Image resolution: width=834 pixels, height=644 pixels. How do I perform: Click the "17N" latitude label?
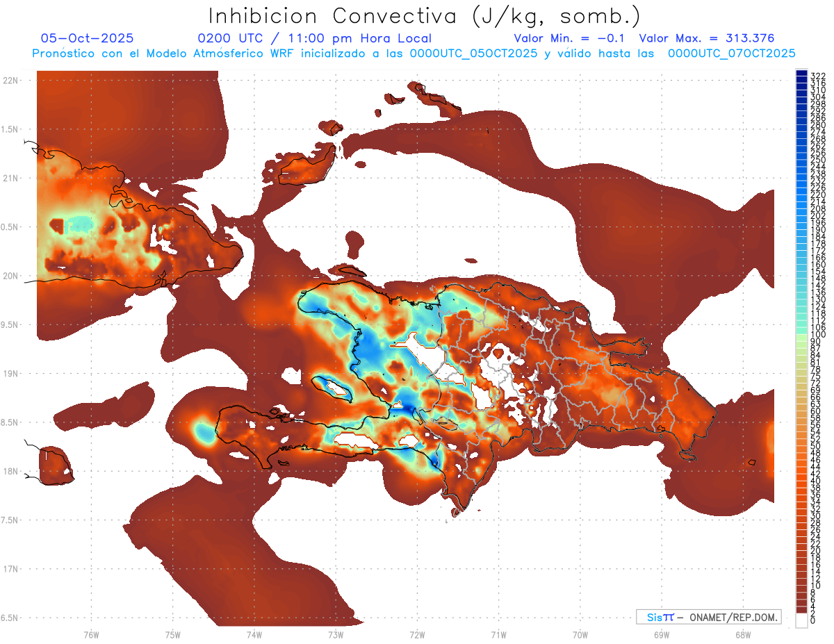(10, 569)
